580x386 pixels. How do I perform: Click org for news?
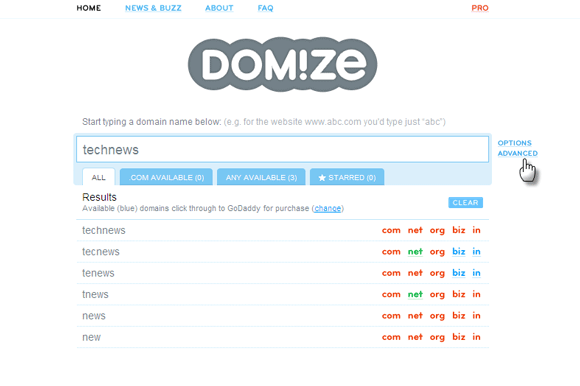coord(437,316)
